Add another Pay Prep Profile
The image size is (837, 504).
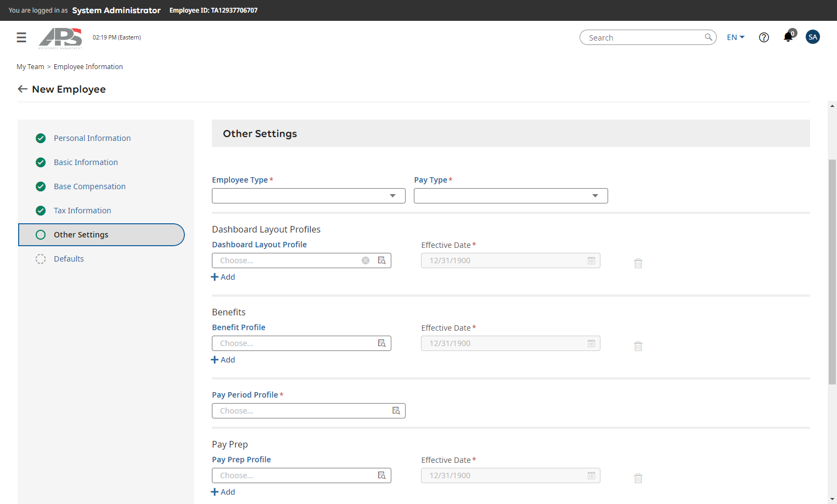[223, 492]
